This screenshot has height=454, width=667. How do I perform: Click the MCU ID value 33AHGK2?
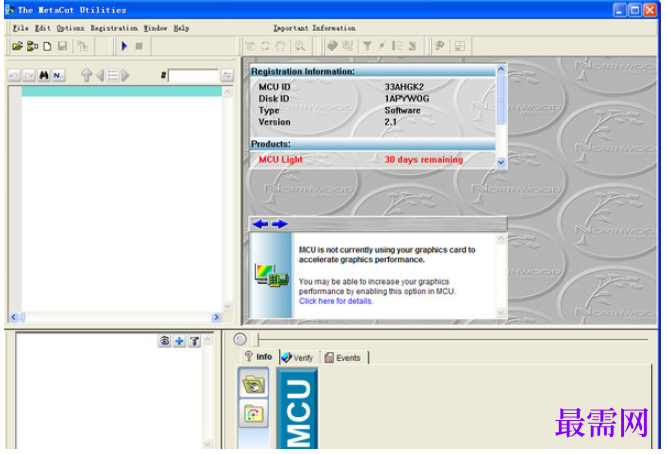405,87
